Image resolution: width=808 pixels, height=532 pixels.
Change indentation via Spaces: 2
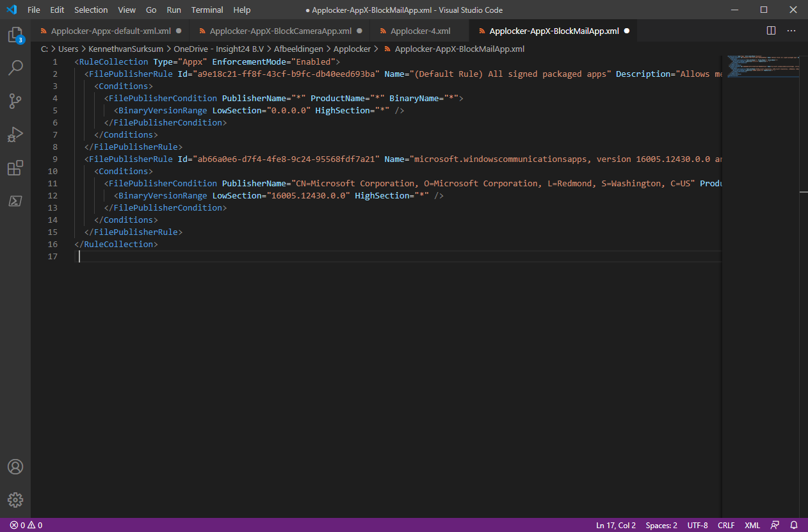(x=661, y=525)
